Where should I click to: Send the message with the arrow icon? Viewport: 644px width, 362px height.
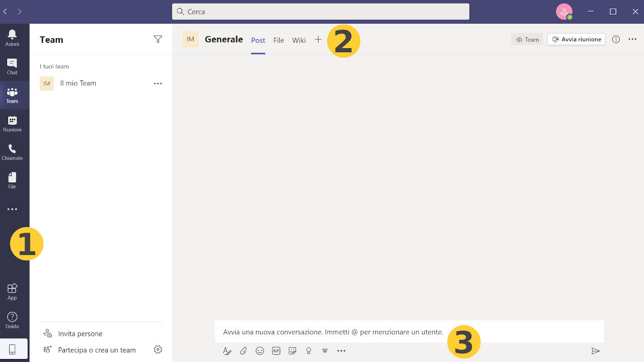coord(596,351)
